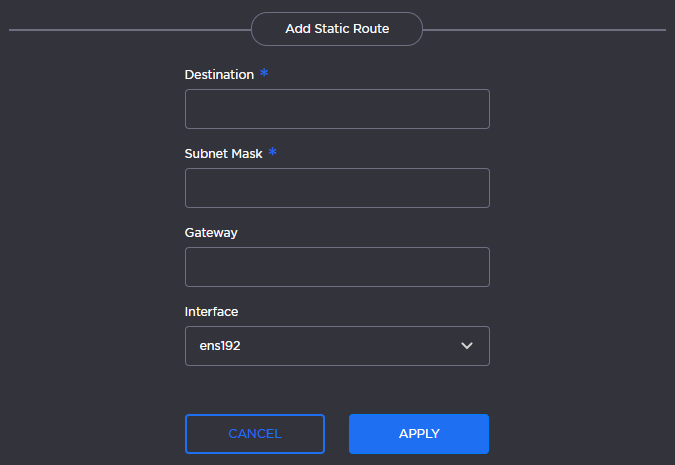Click the Gateway field label
This screenshot has width=675, height=465.
point(211,232)
